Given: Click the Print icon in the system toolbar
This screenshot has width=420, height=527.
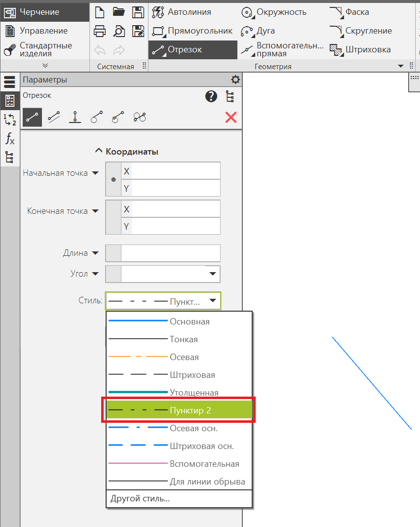Looking at the screenshot, I should click(x=100, y=31).
